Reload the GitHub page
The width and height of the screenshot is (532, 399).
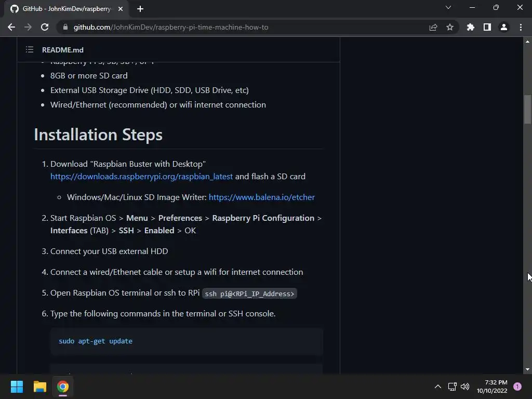(45, 27)
